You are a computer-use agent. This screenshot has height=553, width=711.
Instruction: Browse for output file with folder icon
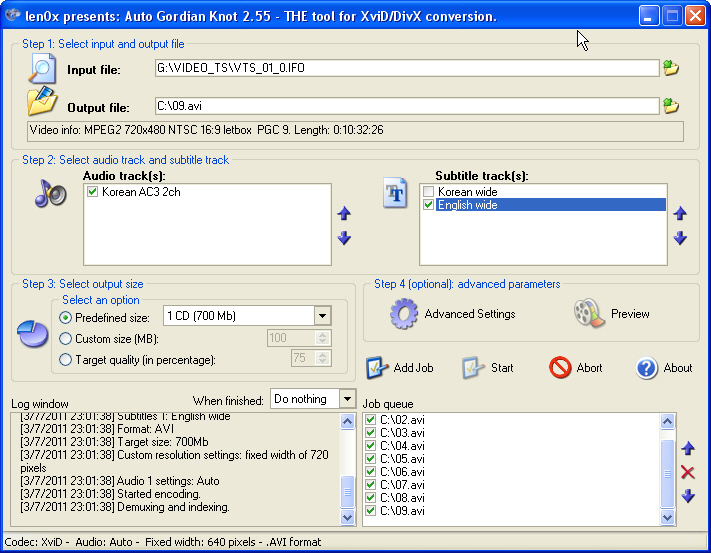tap(671, 106)
